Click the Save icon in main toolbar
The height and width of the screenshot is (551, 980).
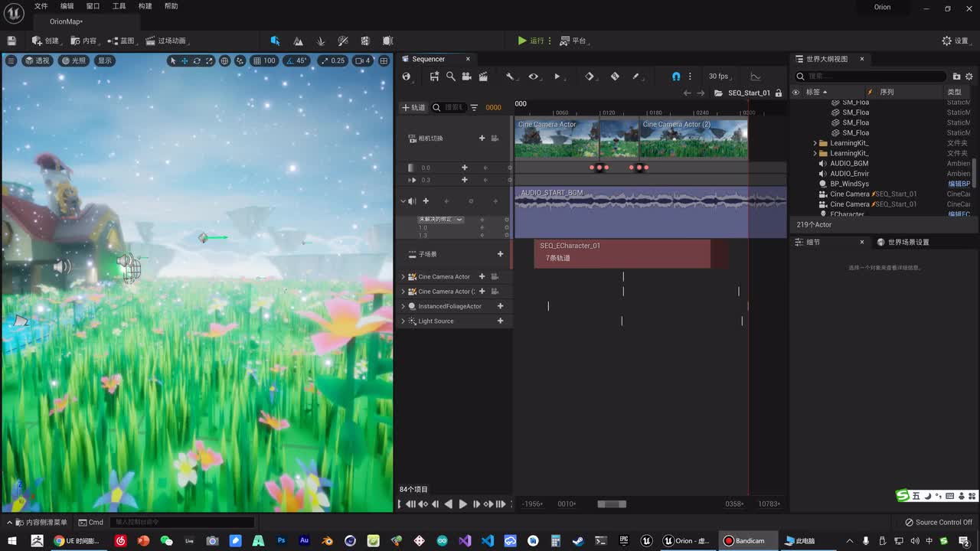point(11,41)
